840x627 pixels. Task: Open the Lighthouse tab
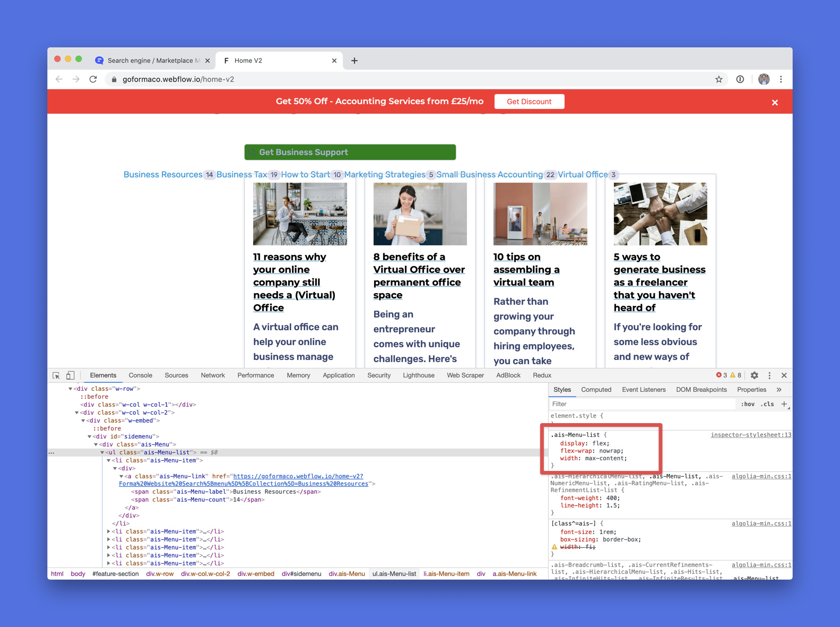(x=419, y=375)
